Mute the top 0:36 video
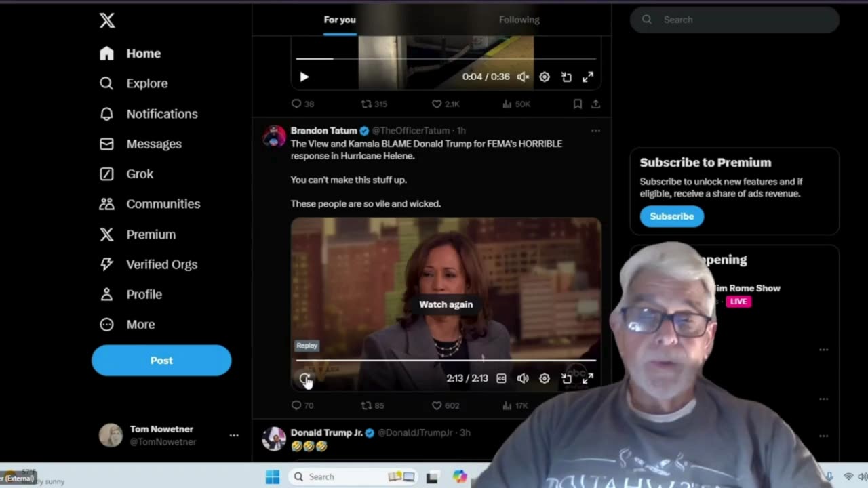The height and width of the screenshot is (488, 868). click(523, 77)
